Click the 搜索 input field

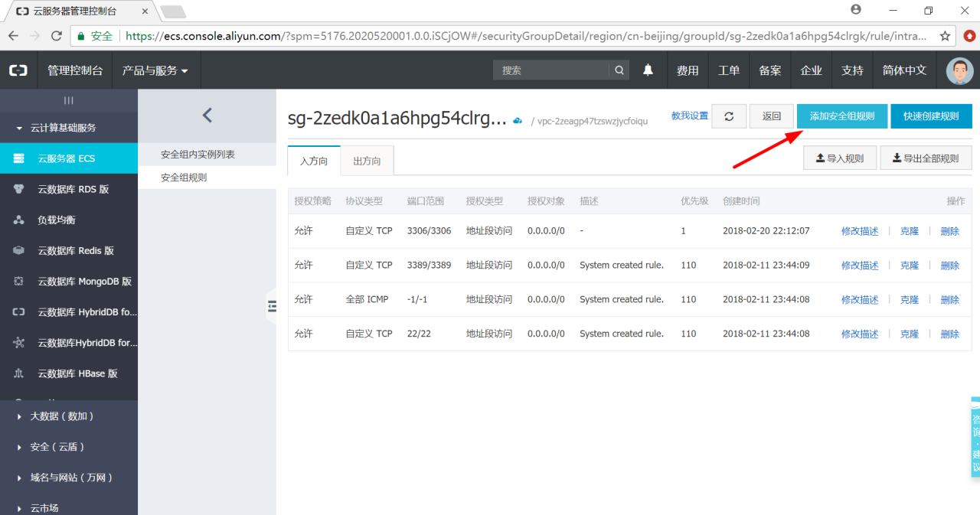tap(551, 70)
